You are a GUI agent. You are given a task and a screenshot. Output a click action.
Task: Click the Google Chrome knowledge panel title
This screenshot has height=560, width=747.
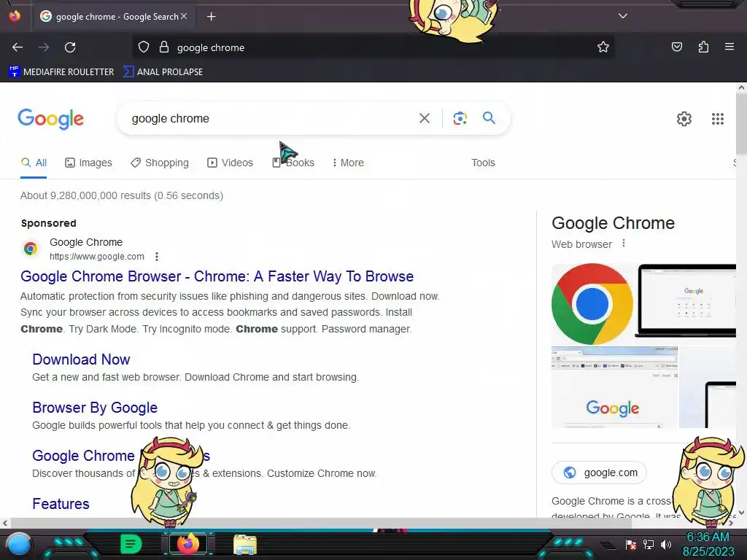pos(613,223)
